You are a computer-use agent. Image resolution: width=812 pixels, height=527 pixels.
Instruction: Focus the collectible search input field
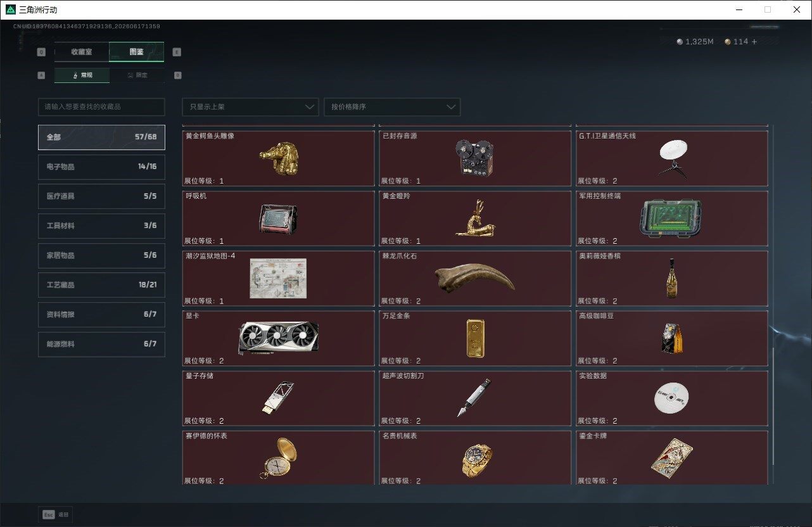pos(101,107)
